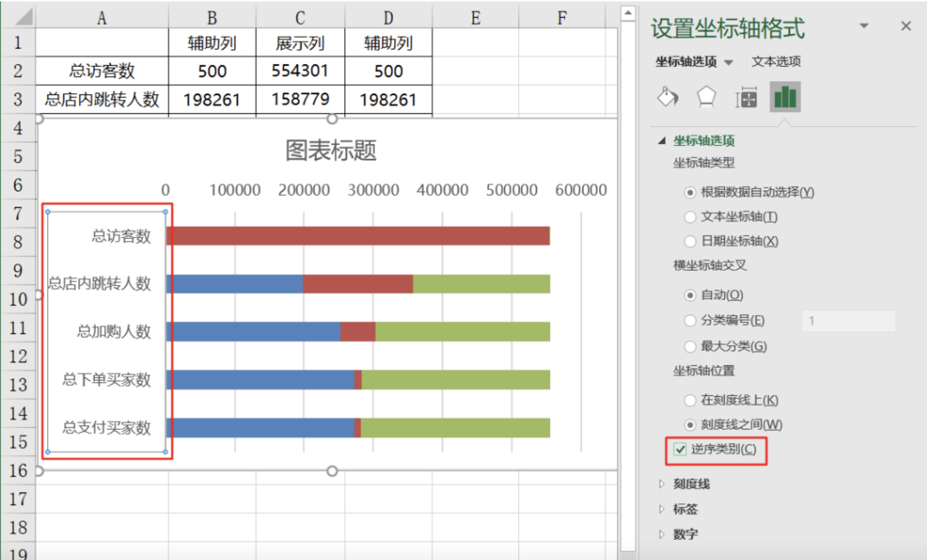Open the pane options dropdown arrow

point(864,26)
